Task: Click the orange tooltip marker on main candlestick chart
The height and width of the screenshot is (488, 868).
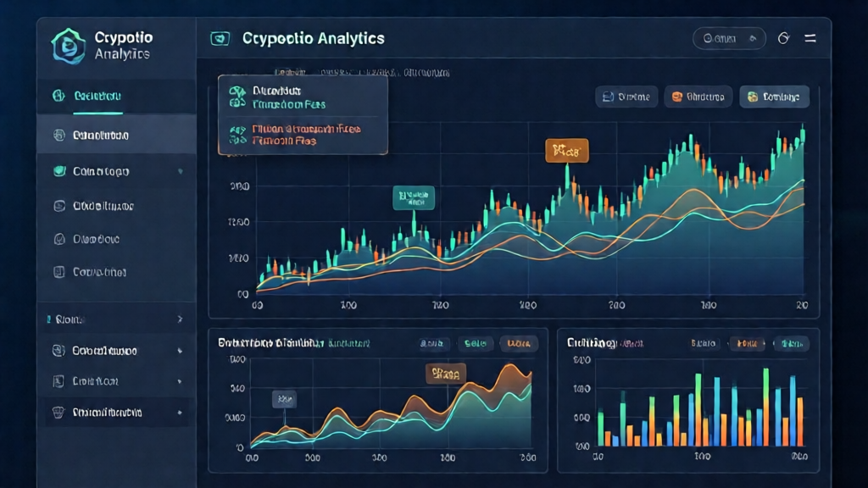Action: pos(567,151)
